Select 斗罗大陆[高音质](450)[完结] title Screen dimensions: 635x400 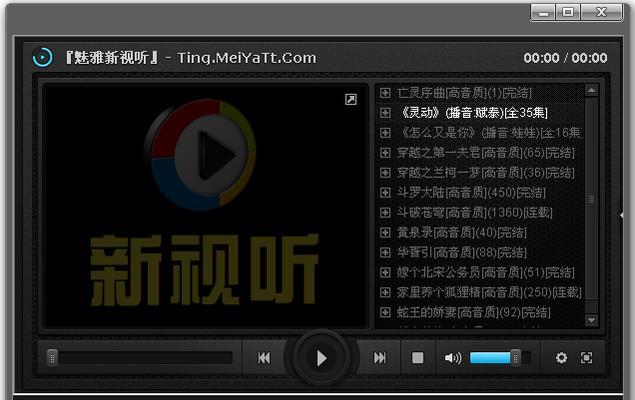point(471,192)
